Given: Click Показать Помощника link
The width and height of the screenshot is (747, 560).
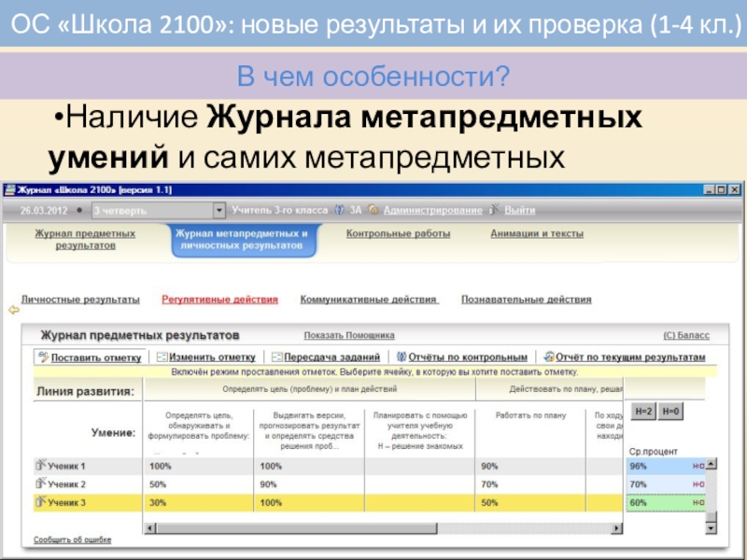Looking at the screenshot, I should tap(349, 336).
